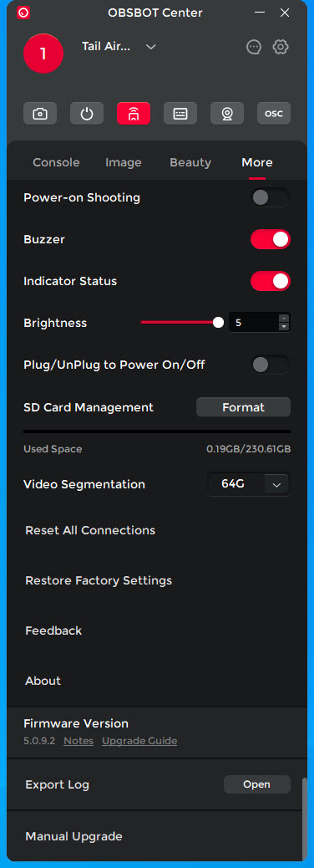Viewport: 314px width, 868px height.
Task: Open the Feedback entry
Action: pos(53,631)
